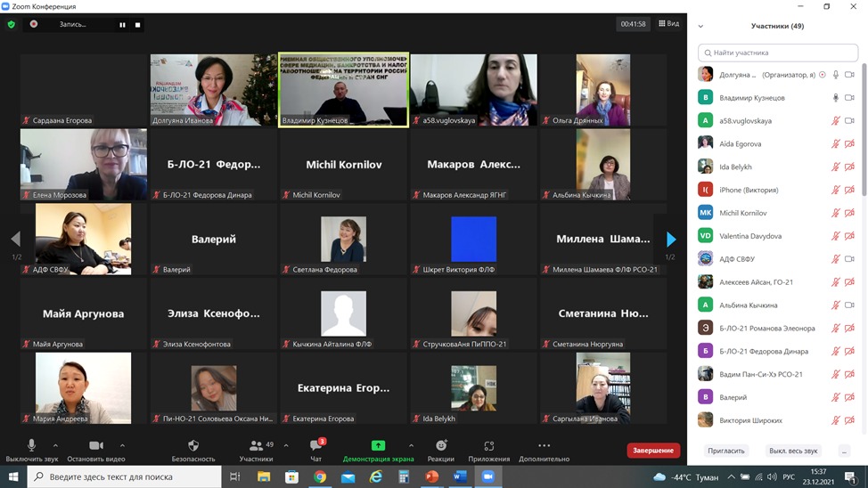This screenshot has width=868, height=488.
Task: Select Вадим Пан-Си-Хэ РСО-21 row
Action: 777,375
